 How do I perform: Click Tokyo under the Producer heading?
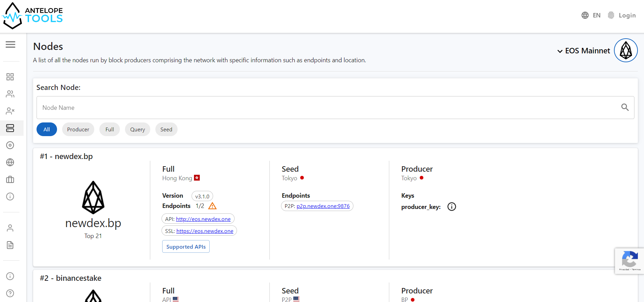point(409,178)
